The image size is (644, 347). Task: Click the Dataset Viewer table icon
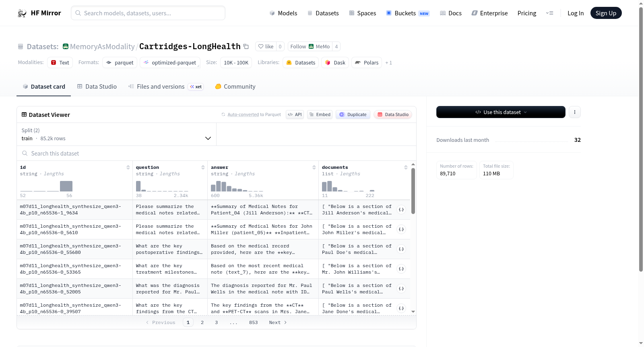point(24,115)
